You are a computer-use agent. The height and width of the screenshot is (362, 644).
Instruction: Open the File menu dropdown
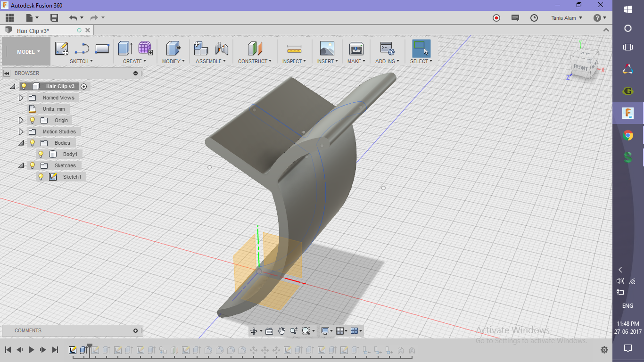pyautogui.click(x=32, y=18)
